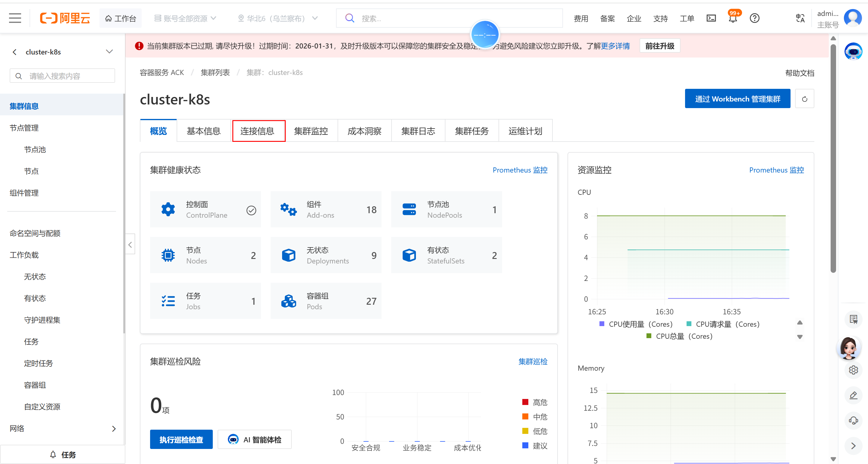
Task: Click the Alibaba Cloud logo
Action: [65, 18]
